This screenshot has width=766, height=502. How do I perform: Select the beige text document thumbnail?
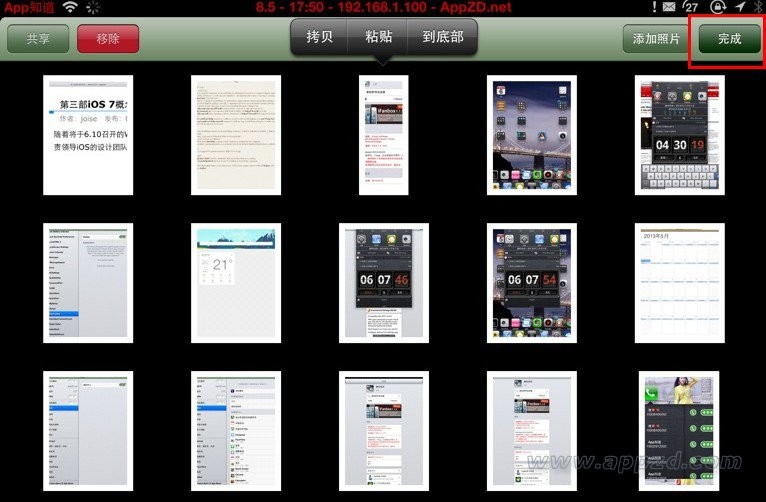click(236, 135)
